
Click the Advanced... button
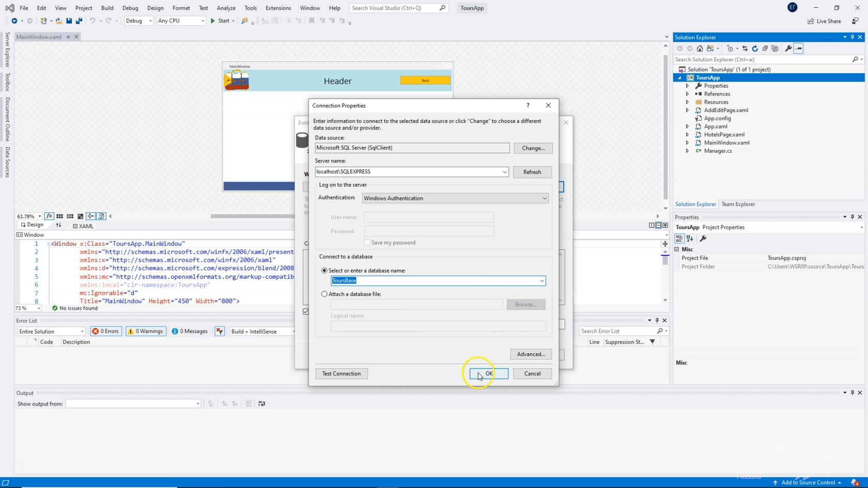coord(531,354)
